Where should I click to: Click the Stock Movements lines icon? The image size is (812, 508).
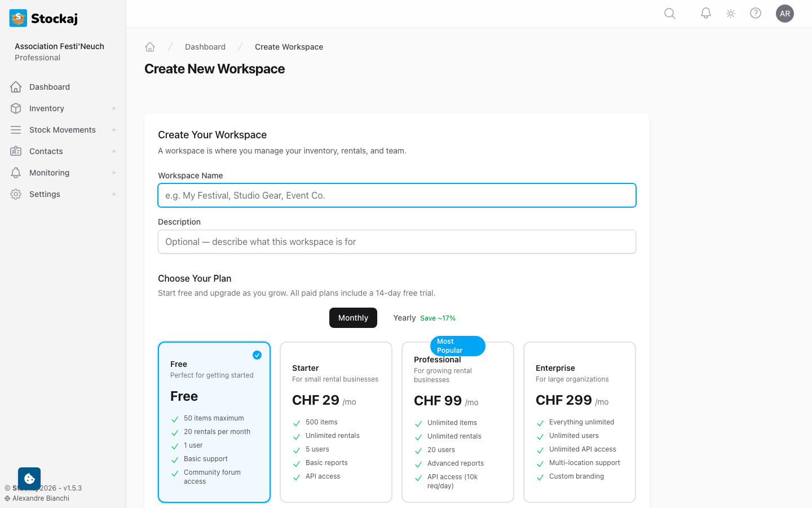16,130
